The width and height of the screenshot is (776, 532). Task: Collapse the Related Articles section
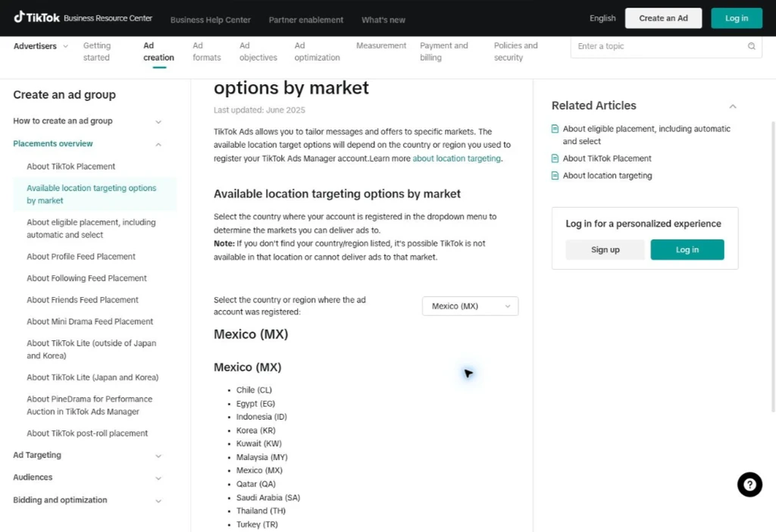pyautogui.click(x=733, y=106)
